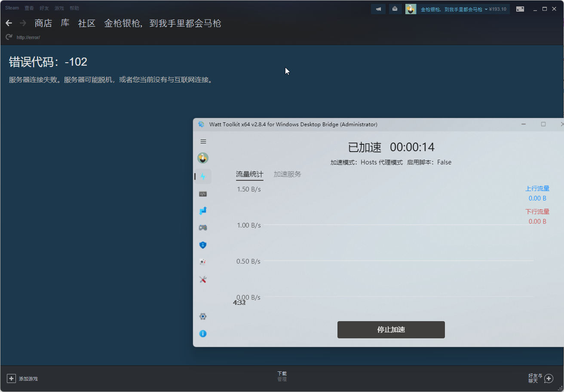
Task: Open the profile tab 金枪银枪，到我手里都会马枪
Action: pyautogui.click(x=162, y=23)
